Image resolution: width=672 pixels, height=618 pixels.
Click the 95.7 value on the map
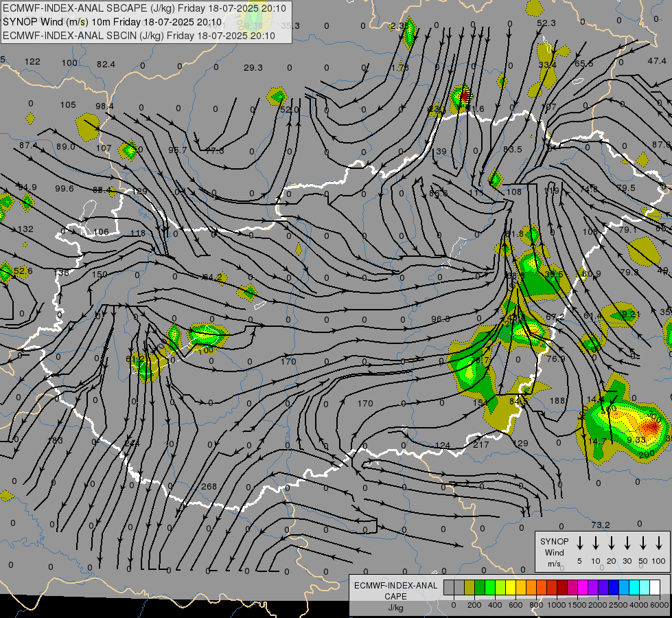coord(177,150)
